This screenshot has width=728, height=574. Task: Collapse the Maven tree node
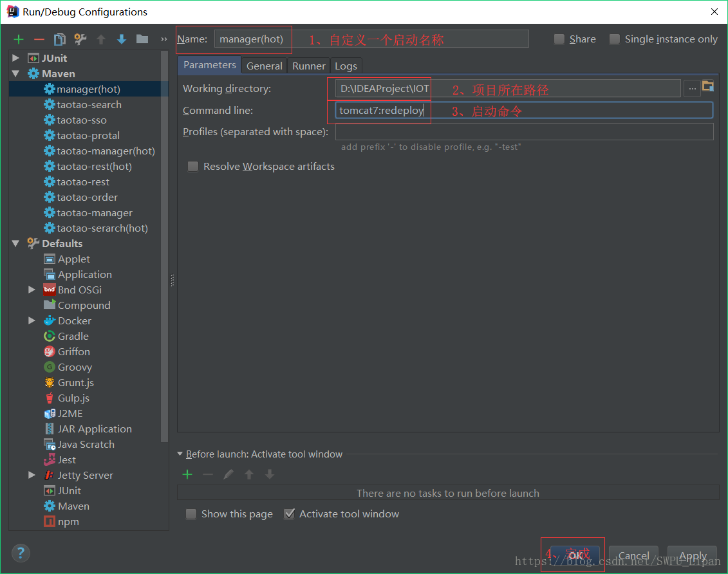pyautogui.click(x=16, y=73)
